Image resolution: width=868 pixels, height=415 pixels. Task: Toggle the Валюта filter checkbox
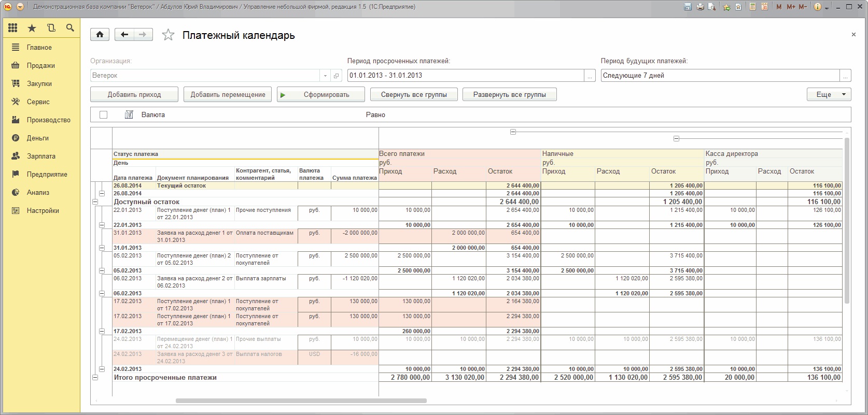tap(103, 115)
